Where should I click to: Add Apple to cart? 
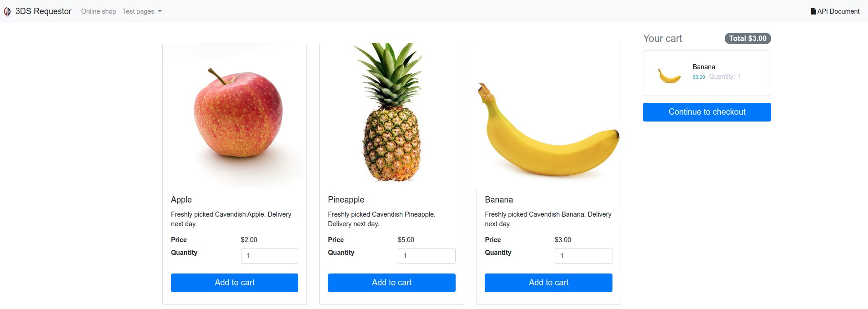coord(235,283)
